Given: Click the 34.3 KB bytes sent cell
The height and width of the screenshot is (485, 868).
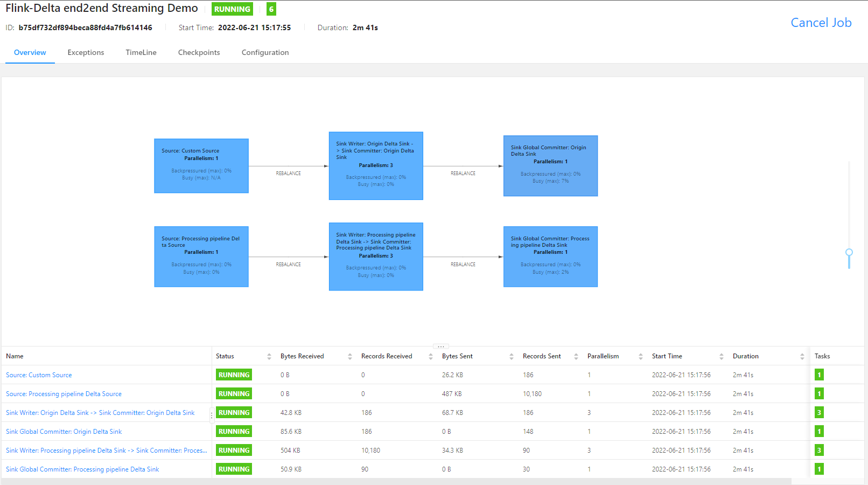Looking at the screenshot, I should coord(452,451).
